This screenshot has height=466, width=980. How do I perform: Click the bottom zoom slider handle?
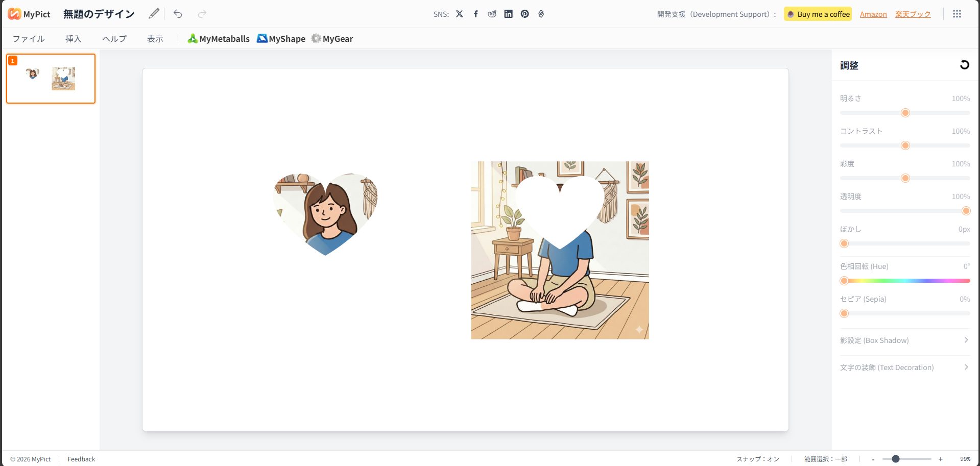895,459
